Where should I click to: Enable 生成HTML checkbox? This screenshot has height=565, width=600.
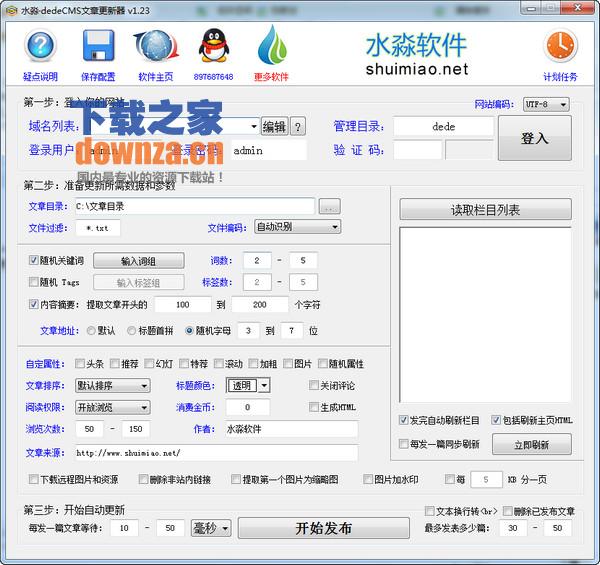tap(313, 407)
